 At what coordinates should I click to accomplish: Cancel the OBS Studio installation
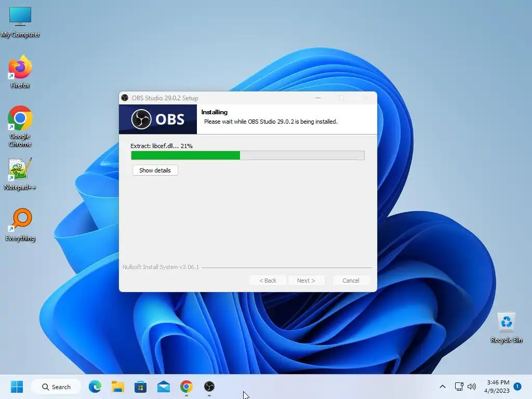coord(351,281)
